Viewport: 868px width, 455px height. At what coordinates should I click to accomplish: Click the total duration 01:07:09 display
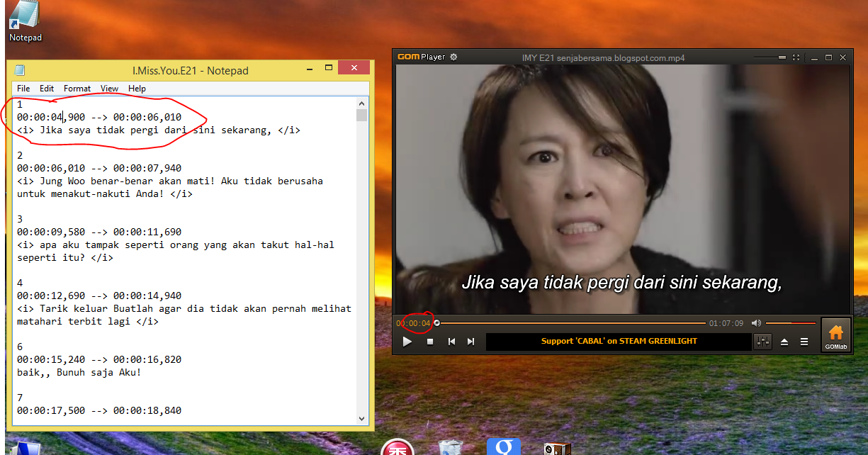[x=726, y=323]
